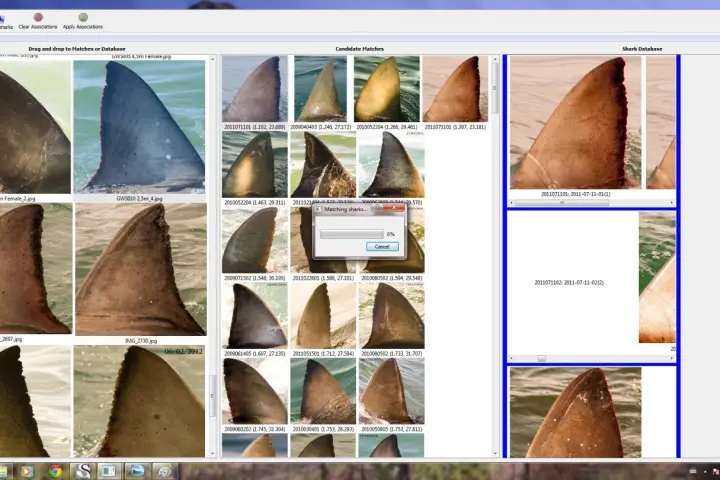The height and width of the screenshot is (480, 720).
Task: Click the 2011071102 horizontal scrollbar thumb
Action: (x=542, y=358)
